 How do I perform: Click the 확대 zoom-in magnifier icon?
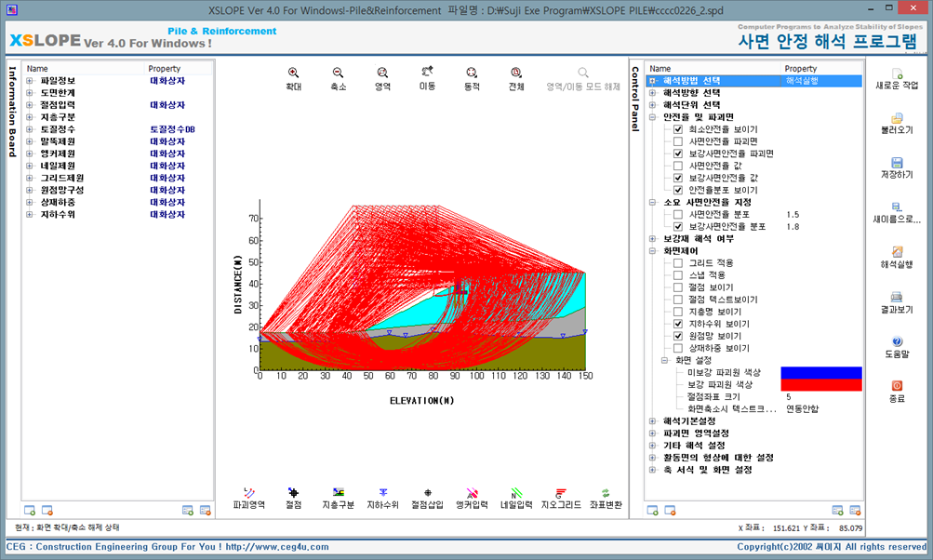(293, 73)
